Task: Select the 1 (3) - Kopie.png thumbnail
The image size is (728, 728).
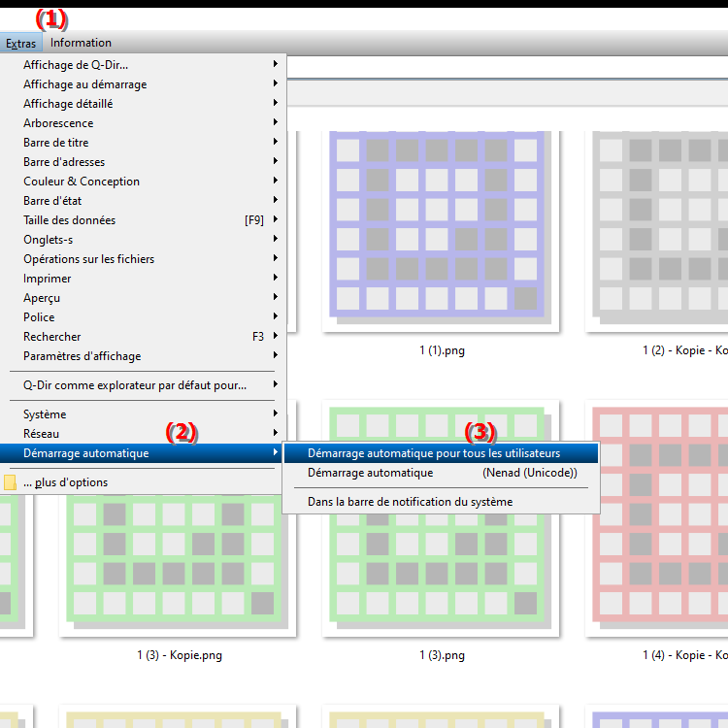Action: (x=178, y=564)
